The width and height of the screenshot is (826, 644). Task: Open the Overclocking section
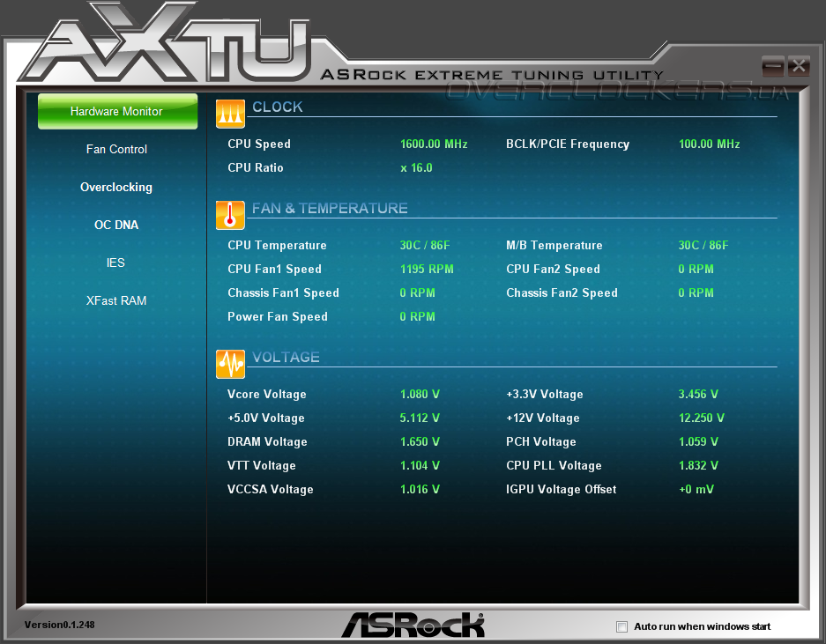(115, 187)
